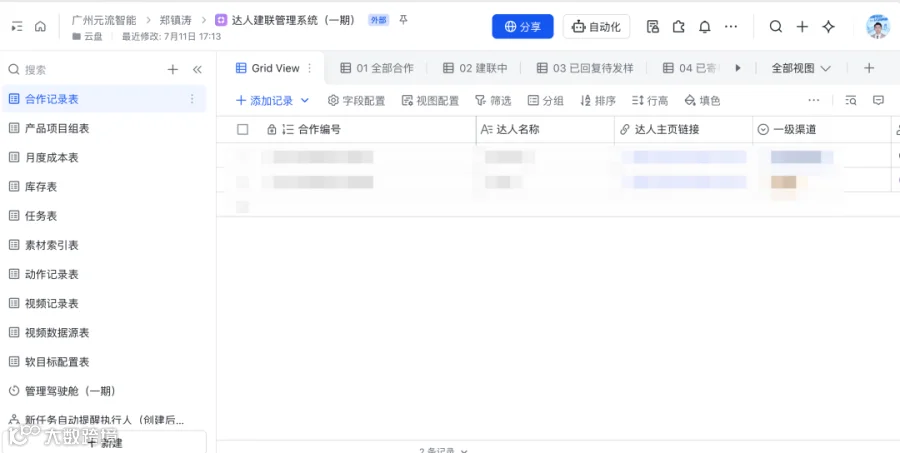The image size is (900, 453).
Task: Open the sidebar outline toggle icon
Action: pyautogui.click(x=17, y=26)
